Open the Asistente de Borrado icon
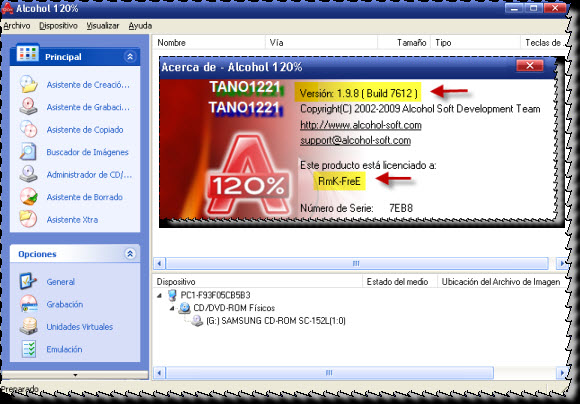The height and width of the screenshot is (404, 580). tap(29, 197)
